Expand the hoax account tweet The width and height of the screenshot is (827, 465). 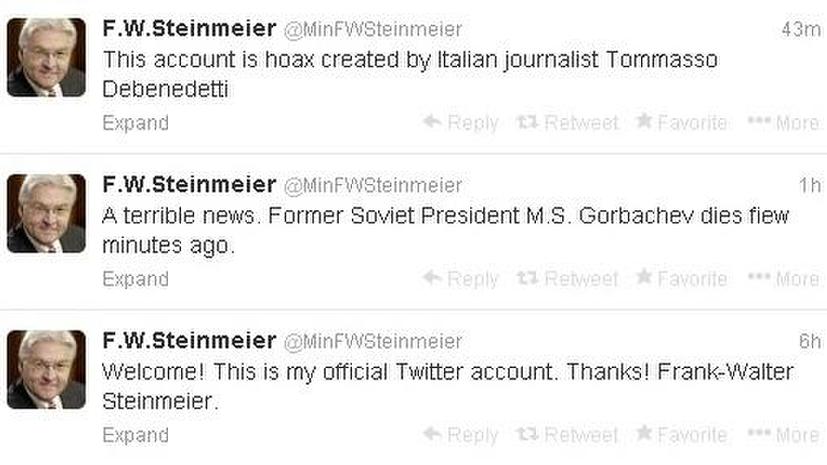136,123
